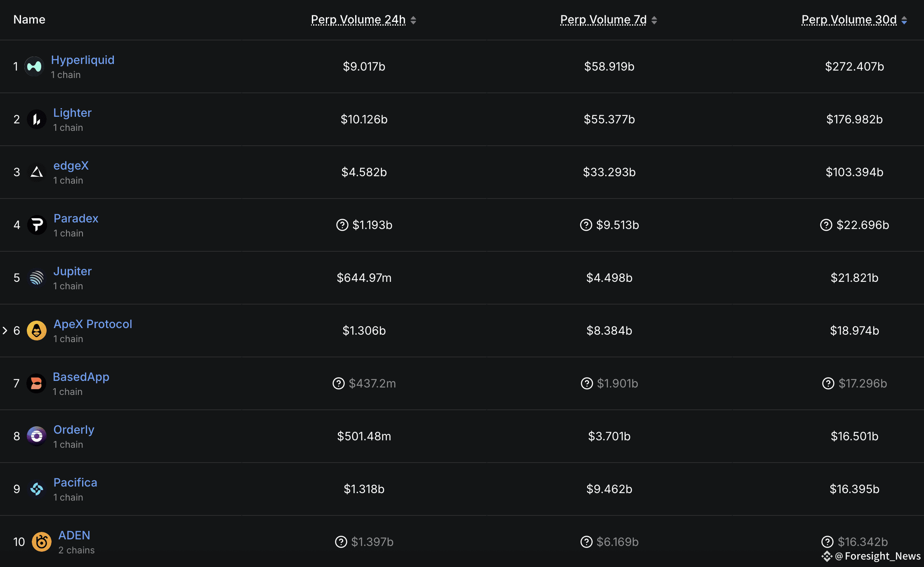Click the Orderly logo icon
The width and height of the screenshot is (924, 567).
point(37,436)
